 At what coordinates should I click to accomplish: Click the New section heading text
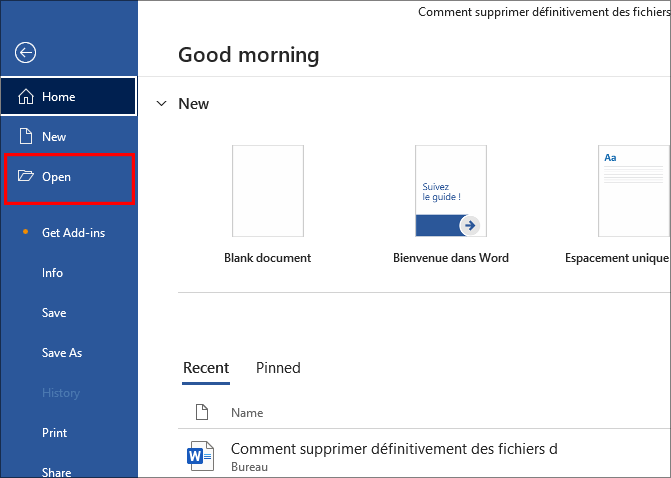coord(193,104)
